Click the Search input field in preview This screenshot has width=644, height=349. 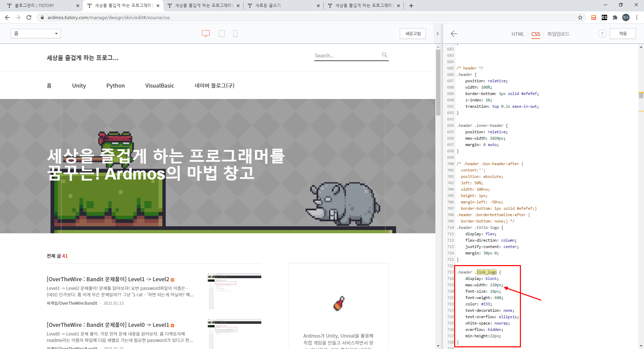(x=347, y=56)
